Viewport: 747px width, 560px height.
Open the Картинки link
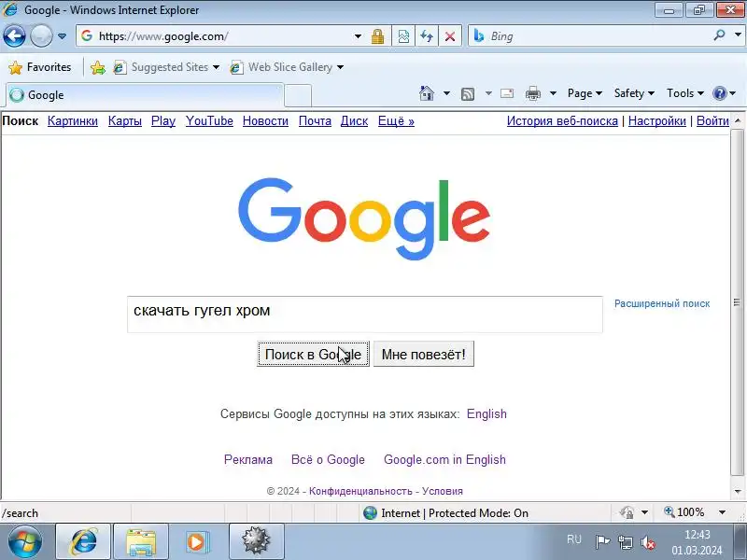[x=73, y=121]
